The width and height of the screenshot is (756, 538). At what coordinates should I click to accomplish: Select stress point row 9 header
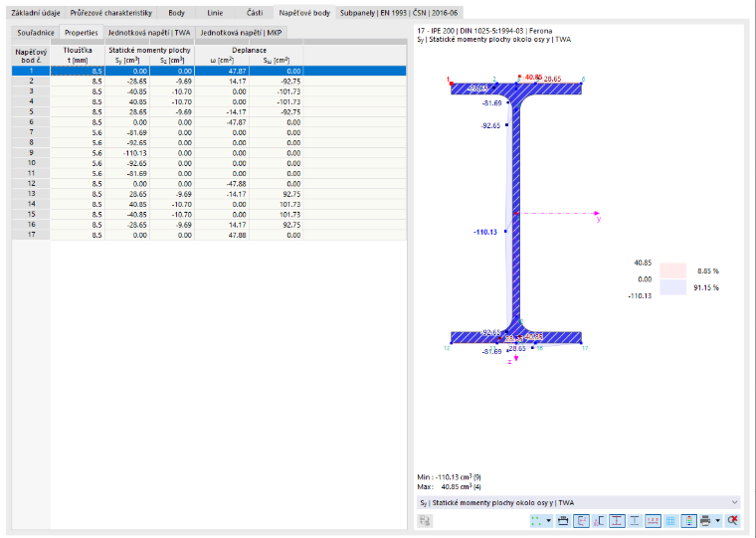(x=32, y=153)
